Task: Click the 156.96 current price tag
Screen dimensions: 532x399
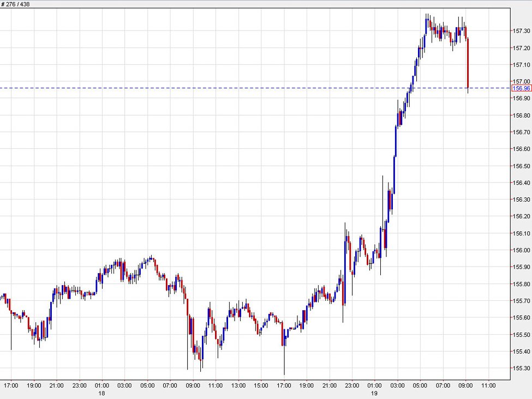Action: pyautogui.click(x=521, y=88)
